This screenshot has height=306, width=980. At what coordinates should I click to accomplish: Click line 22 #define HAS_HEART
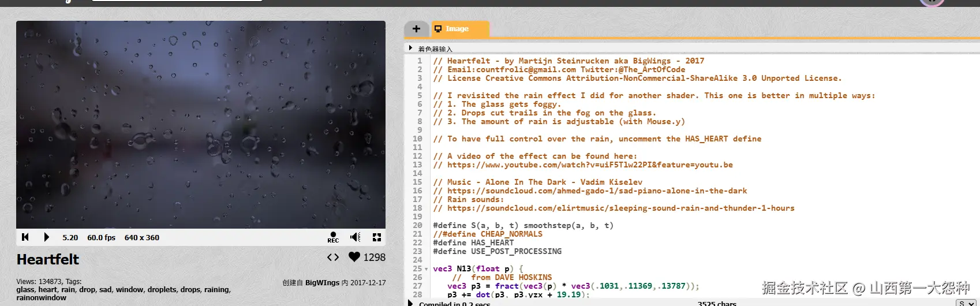point(473,242)
